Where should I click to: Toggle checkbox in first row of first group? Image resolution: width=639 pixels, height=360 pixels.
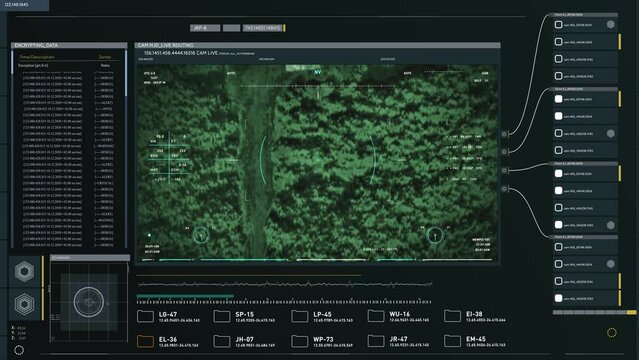click(559, 25)
